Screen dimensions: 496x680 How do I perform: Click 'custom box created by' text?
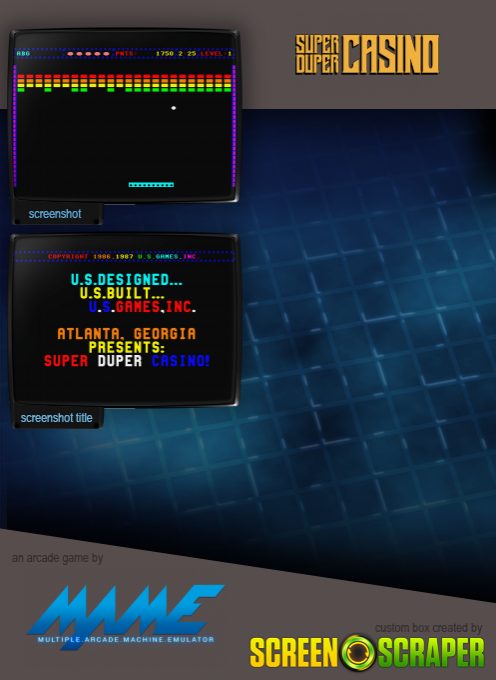pyautogui.click(x=428, y=628)
